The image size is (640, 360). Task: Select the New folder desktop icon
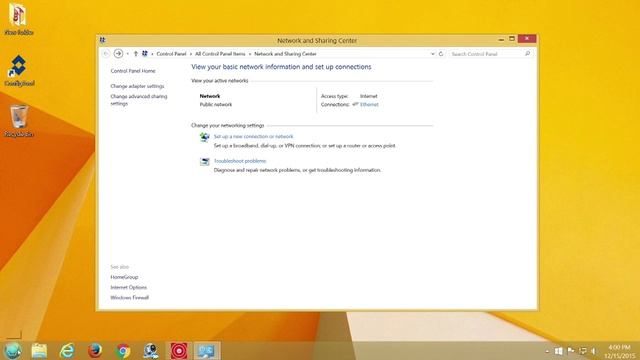[x=18, y=18]
